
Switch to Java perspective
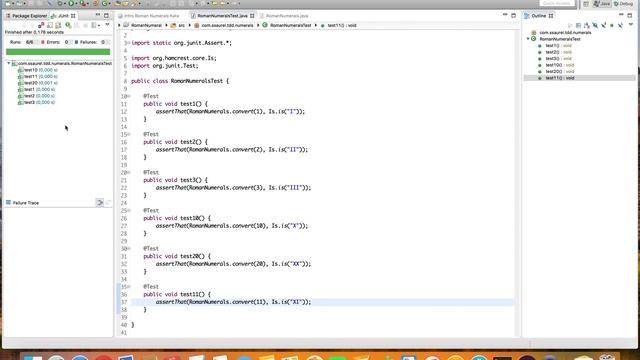coord(602,4)
